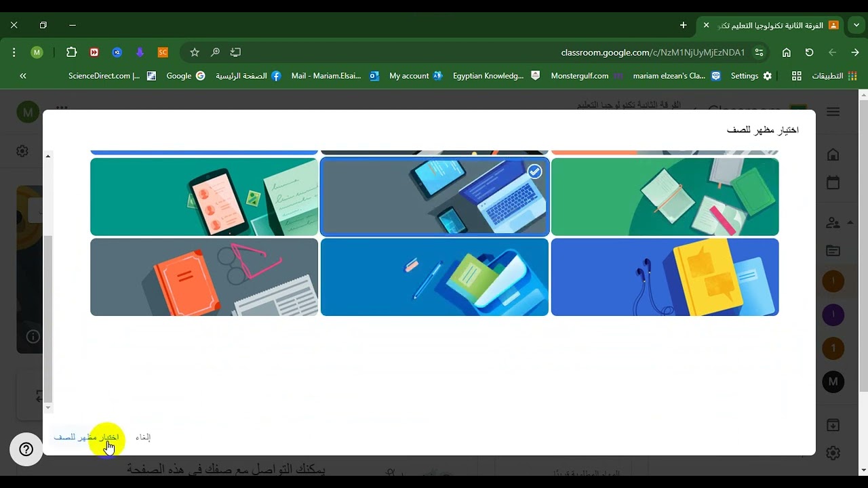
Task: Open the التطبيقات apps bookmark
Action: [834, 76]
